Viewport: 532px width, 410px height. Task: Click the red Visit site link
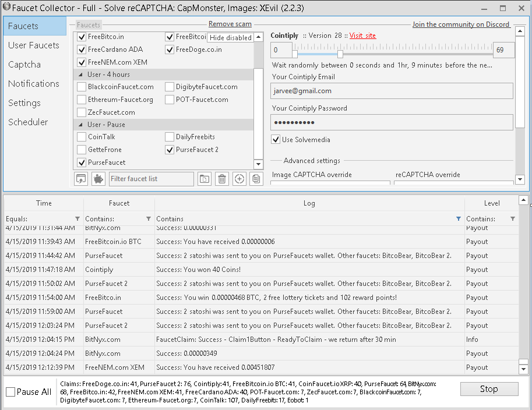pos(362,36)
